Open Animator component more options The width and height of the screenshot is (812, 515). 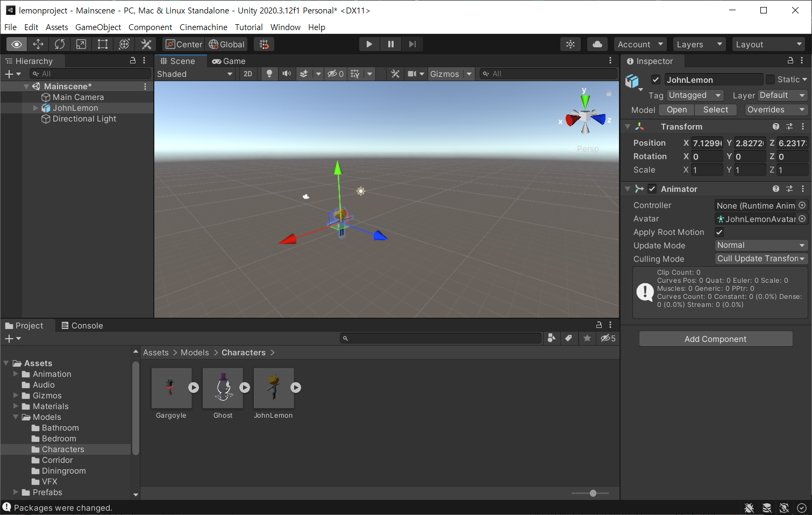(x=802, y=189)
